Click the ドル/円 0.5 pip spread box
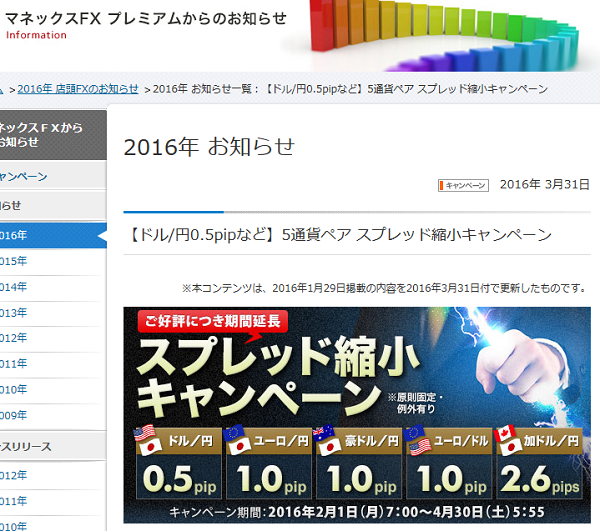 point(179,463)
